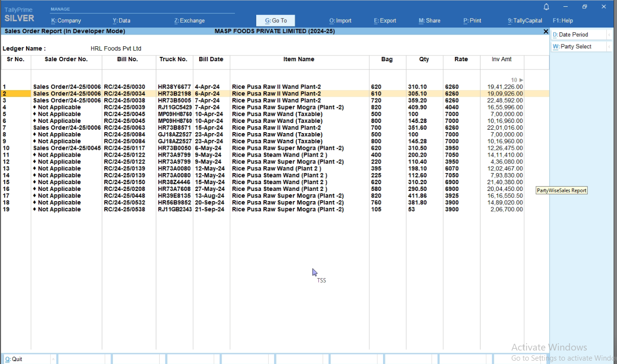Open F1: Help menu
The height and width of the screenshot is (364, 617).
(562, 21)
